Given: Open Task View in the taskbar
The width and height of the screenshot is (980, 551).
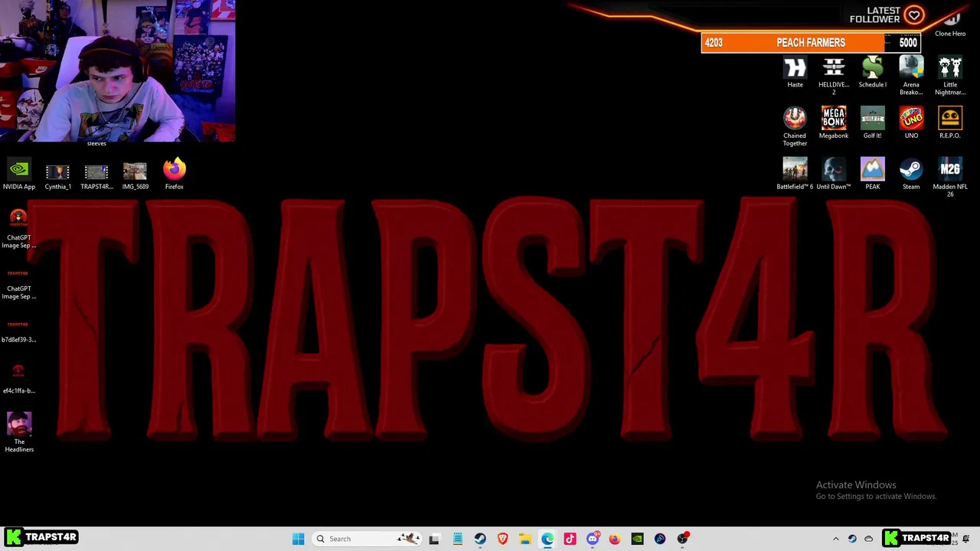Looking at the screenshot, I should [434, 539].
